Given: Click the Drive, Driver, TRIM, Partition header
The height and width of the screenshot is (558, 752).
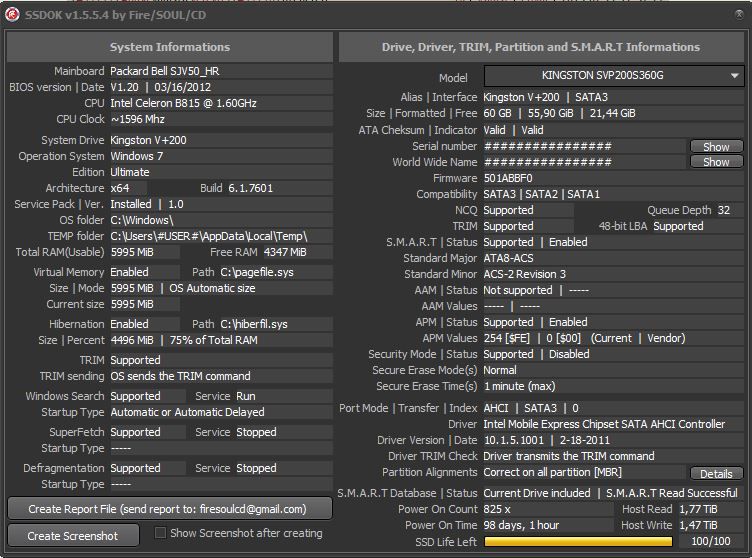Looking at the screenshot, I should click(541, 47).
